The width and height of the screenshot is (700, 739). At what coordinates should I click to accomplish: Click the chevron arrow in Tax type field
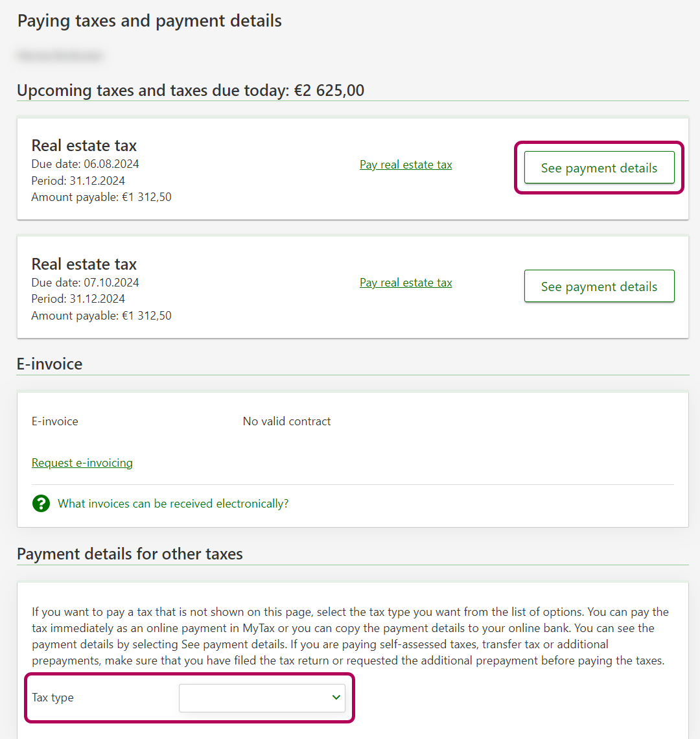coord(336,698)
